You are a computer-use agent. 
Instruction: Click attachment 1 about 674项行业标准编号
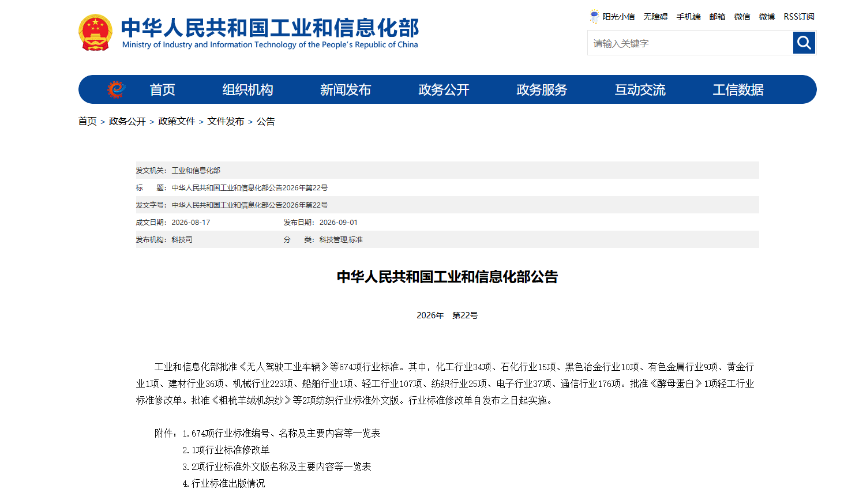(x=282, y=433)
